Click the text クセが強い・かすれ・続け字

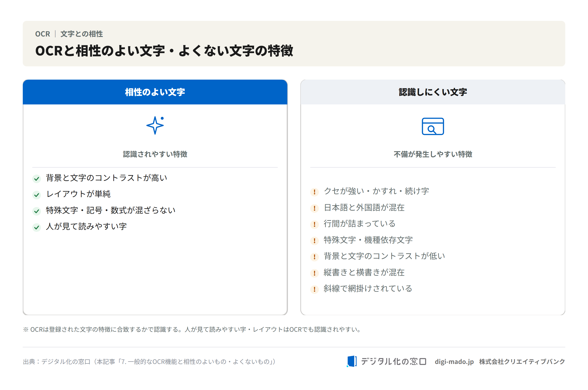376,191
